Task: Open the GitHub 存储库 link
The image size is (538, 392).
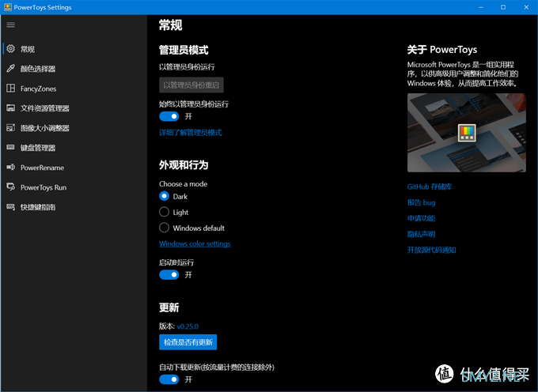Action: click(x=430, y=187)
